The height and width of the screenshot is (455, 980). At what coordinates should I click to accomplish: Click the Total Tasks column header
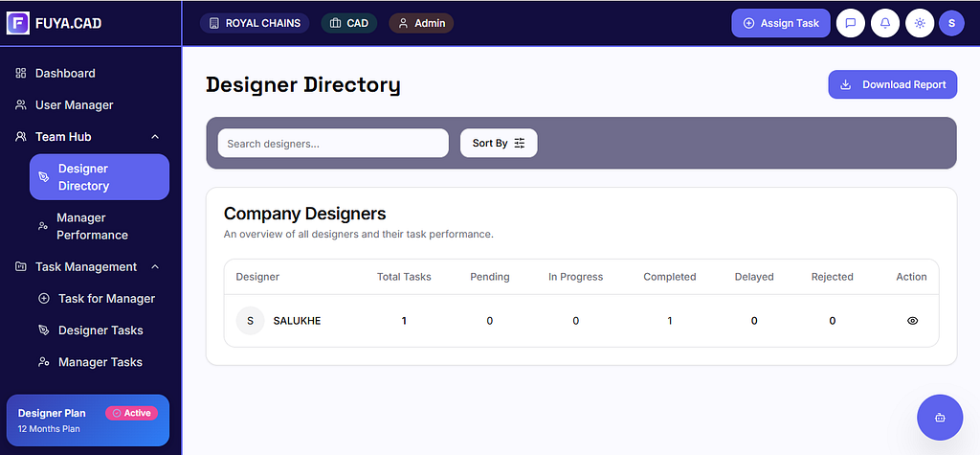tap(404, 277)
